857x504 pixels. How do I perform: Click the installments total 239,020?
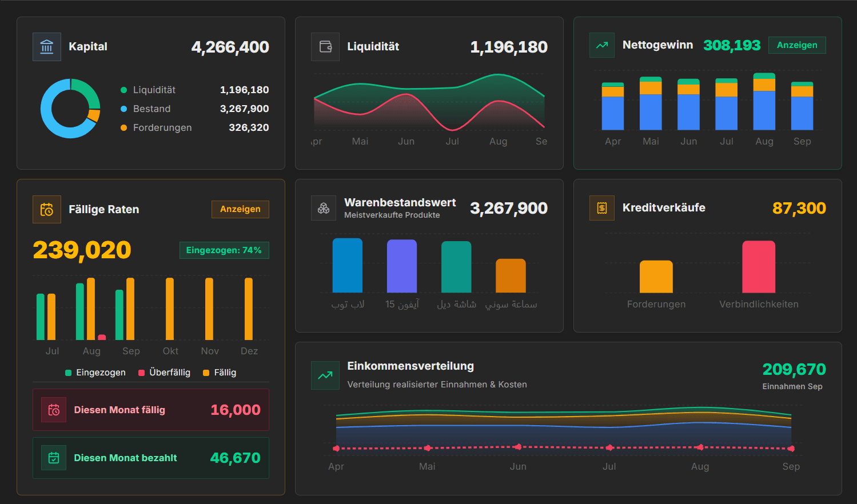point(82,250)
